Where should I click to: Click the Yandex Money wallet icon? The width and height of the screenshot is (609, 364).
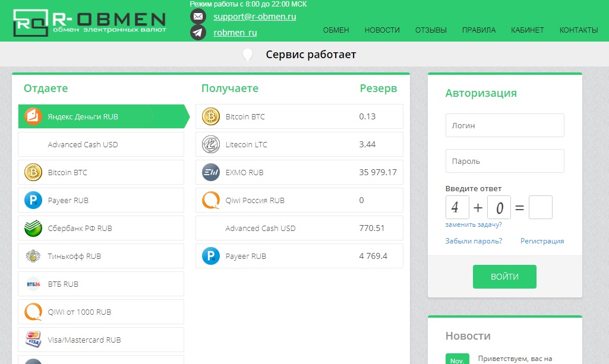33,116
